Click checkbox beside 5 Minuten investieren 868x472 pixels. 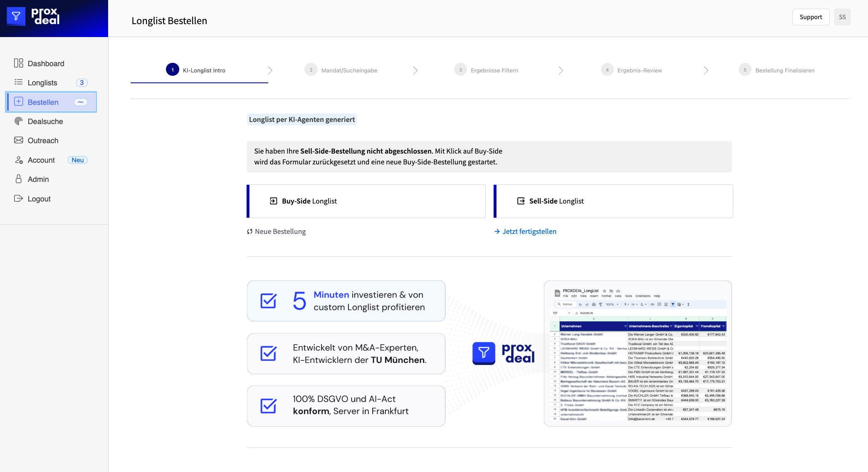click(x=268, y=301)
